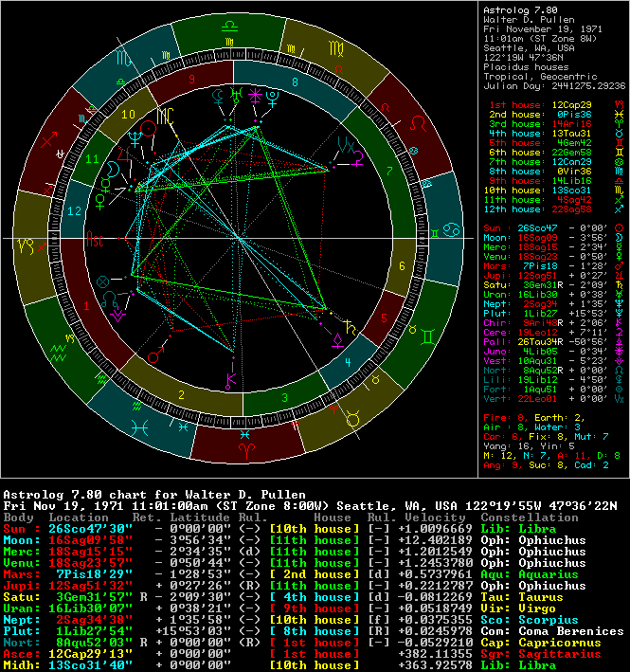Click velocity value '+382.11355' in Asce row
630x672 pixels.
(435, 654)
